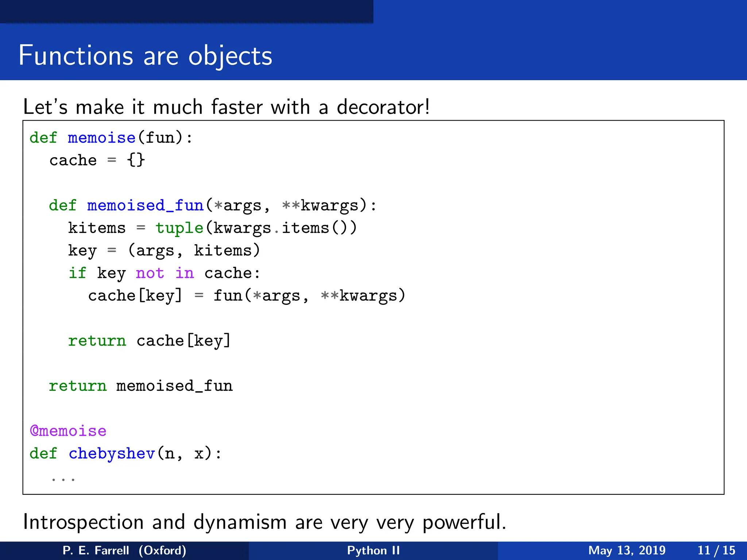Click the line 'if key not in cache:'
Image resolution: width=747 pixels, height=560 pixels.
165,273
